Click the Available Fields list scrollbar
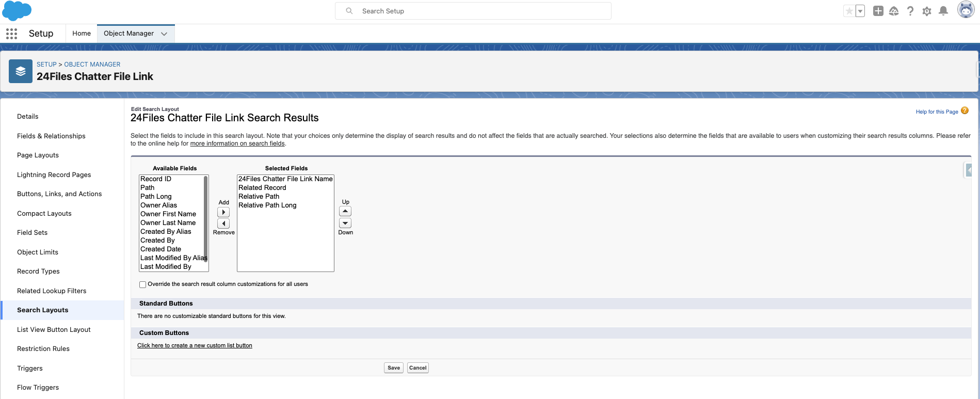 point(206,217)
